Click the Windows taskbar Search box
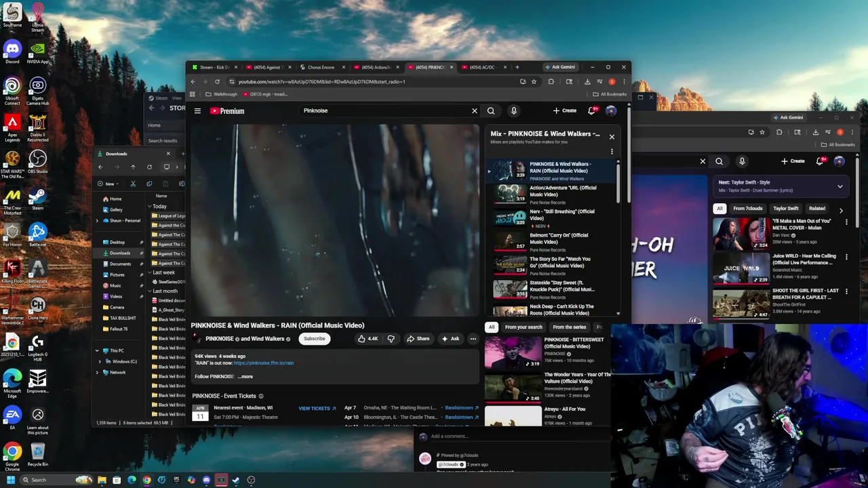The width and height of the screenshot is (868, 488). click(56, 480)
